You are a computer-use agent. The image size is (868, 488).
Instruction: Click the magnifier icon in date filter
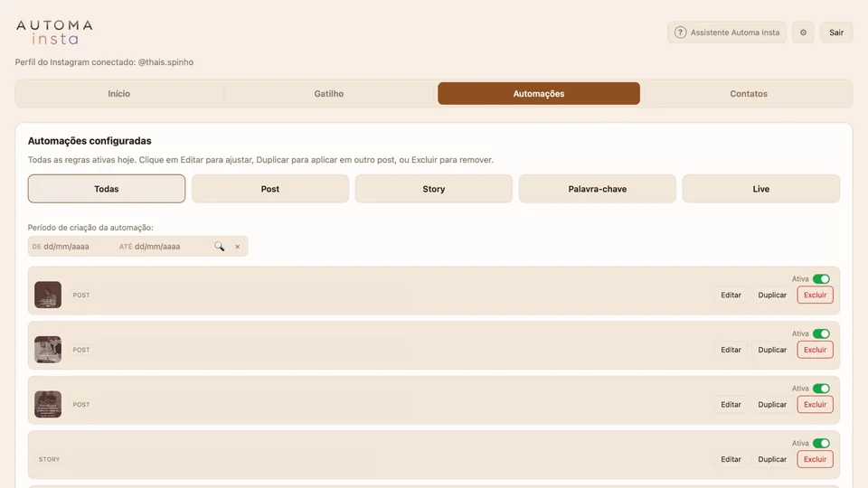point(219,246)
